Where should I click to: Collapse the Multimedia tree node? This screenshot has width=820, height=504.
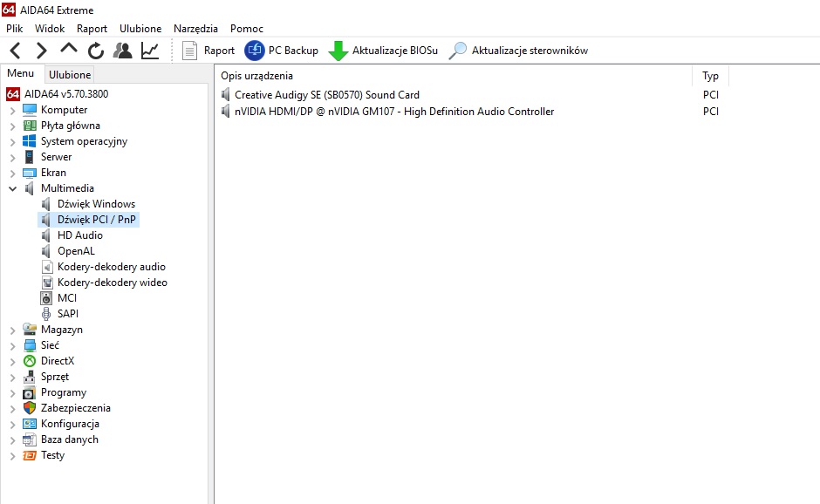pyautogui.click(x=12, y=188)
